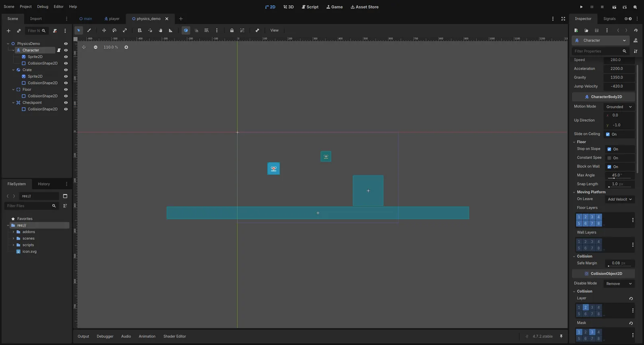
Task: Toggle the Block on Wall checkbox
Action: [x=609, y=167]
